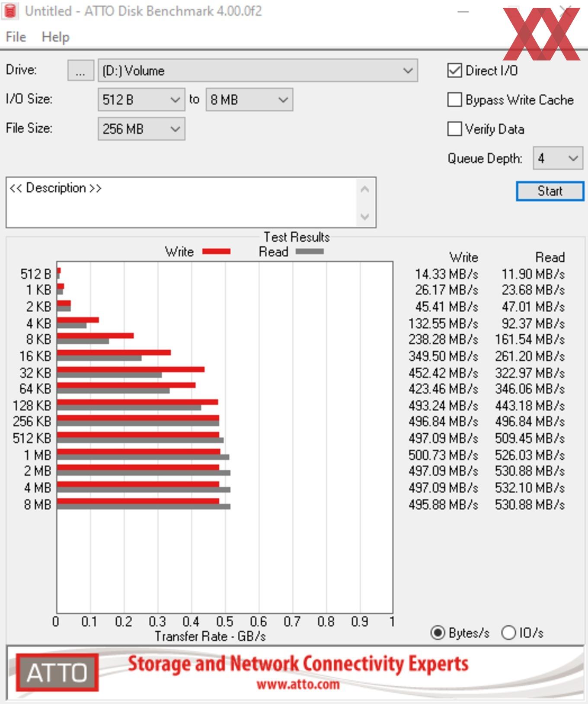This screenshot has width=588, height=704.
Task: Click into the Description text field
Action: (182, 202)
